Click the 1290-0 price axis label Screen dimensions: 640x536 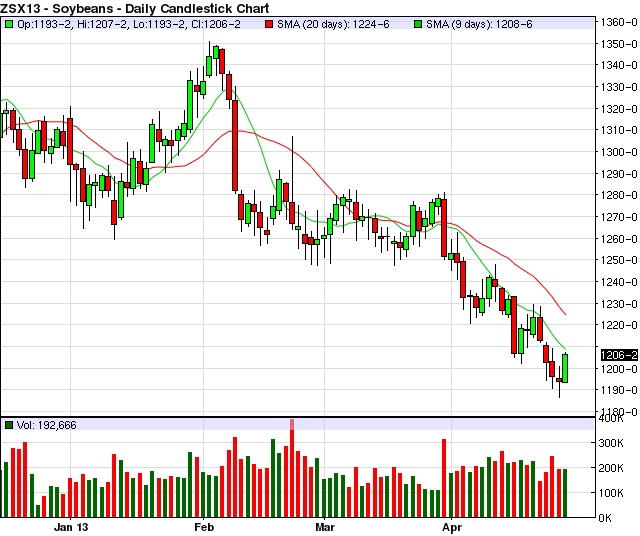pyautogui.click(x=619, y=174)
